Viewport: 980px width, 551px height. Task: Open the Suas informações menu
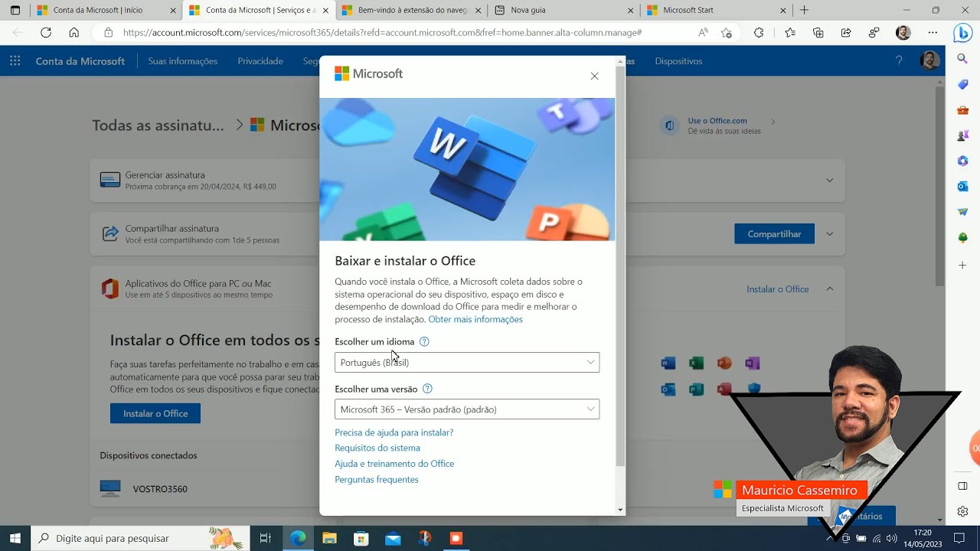182,61
